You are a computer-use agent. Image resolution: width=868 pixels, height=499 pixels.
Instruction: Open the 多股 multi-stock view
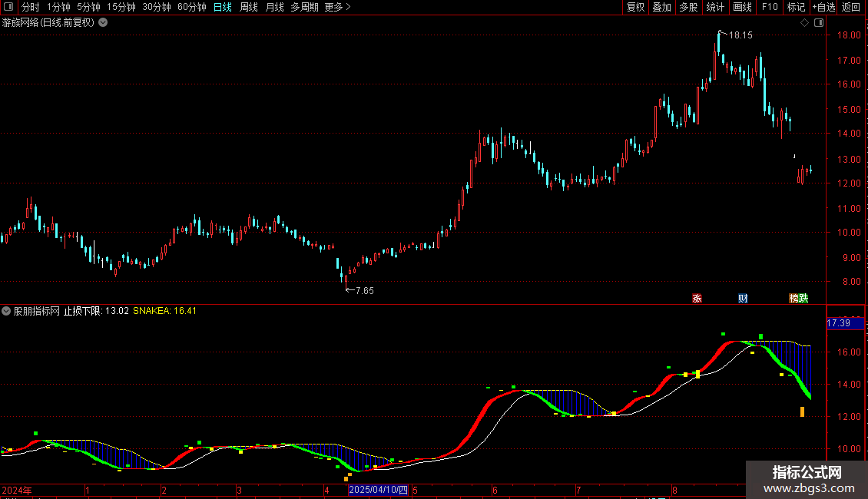[x=688, y=7]
